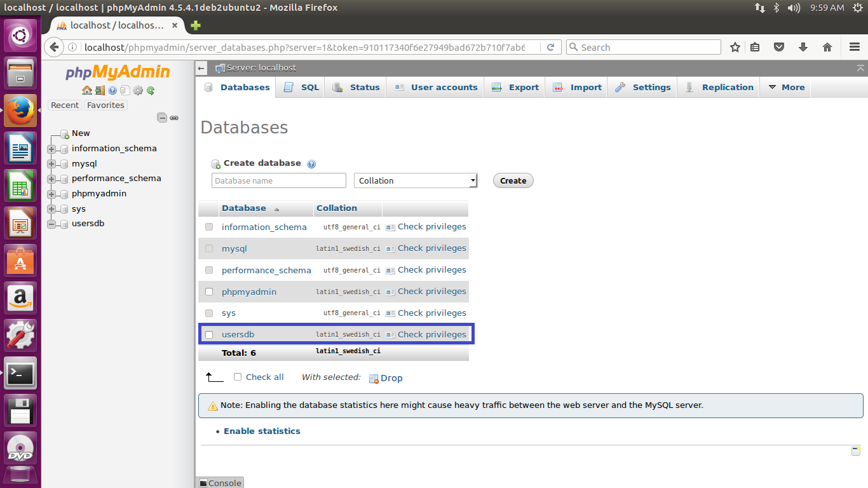Open Ubuntu Software Center in dock
Image resolution: width=868 pixels, height=488 pixels.
tap(20, 261)
